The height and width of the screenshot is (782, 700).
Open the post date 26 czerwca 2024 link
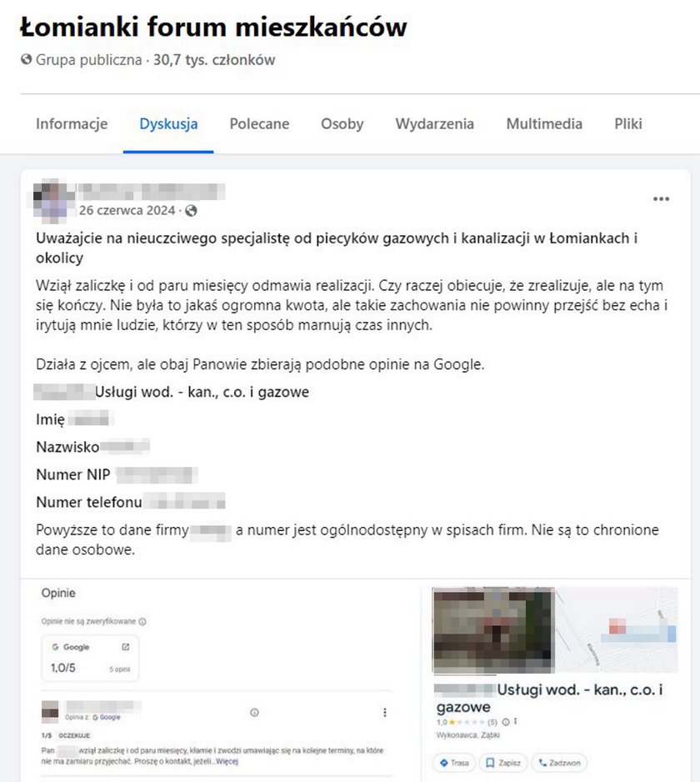127,210
